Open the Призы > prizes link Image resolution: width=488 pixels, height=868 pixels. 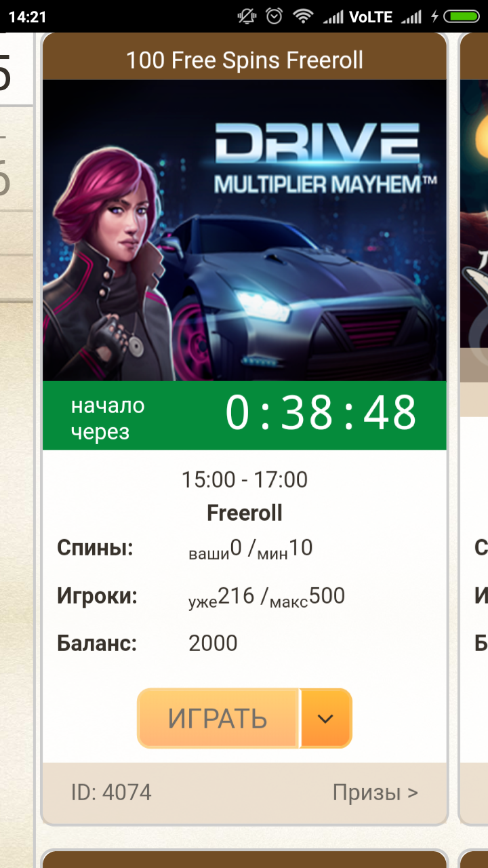point(375,792)
